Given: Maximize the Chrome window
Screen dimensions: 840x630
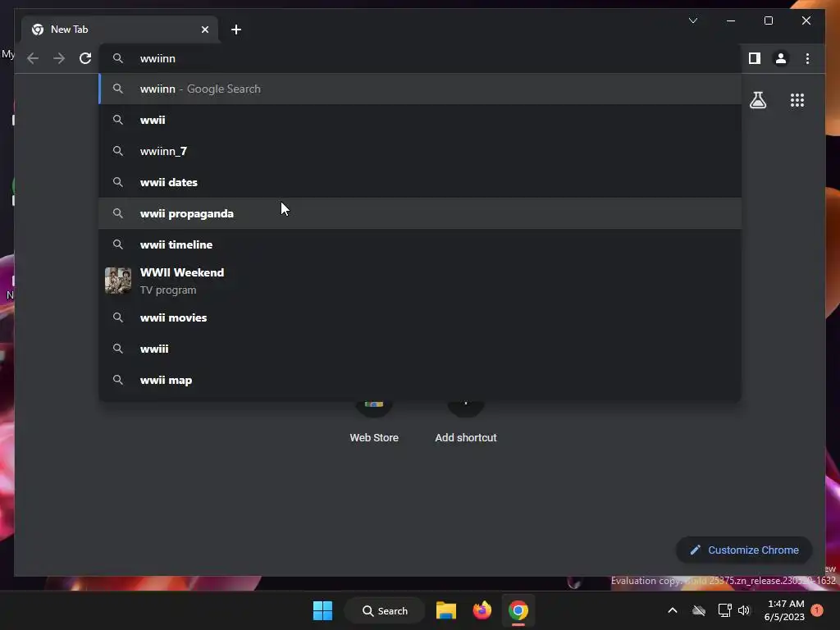Looking at the screenshot, I should (x=768, y=21).
